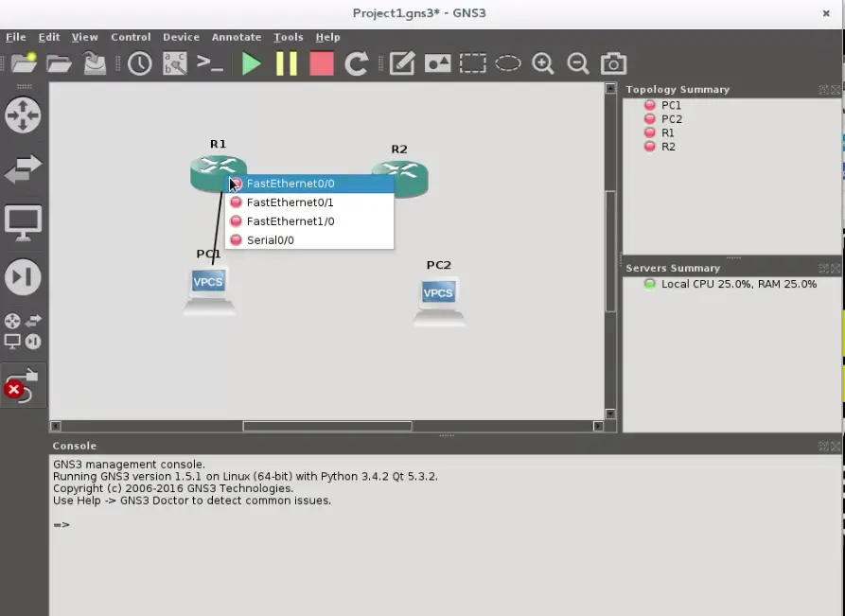Start all devices with green play button
The width and height of the screenshot is (845, 616).
[x=251, y=63]
